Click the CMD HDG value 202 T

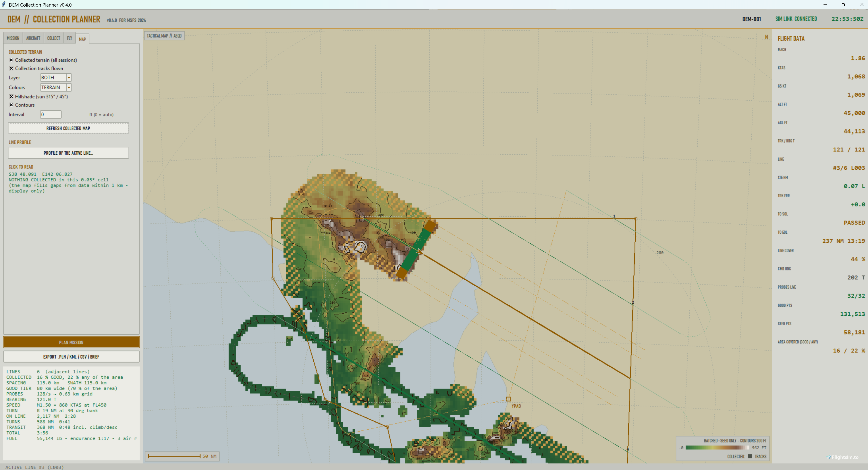coord(856,277)
